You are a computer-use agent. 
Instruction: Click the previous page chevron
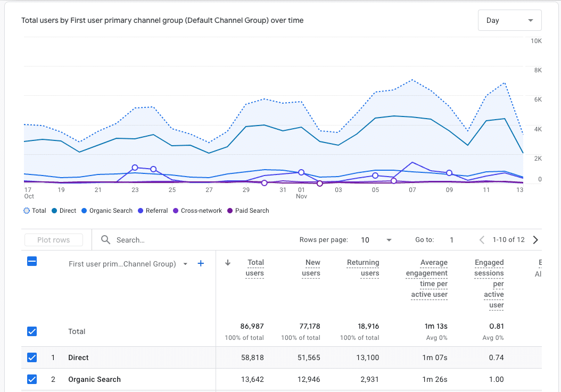point(483,239)
